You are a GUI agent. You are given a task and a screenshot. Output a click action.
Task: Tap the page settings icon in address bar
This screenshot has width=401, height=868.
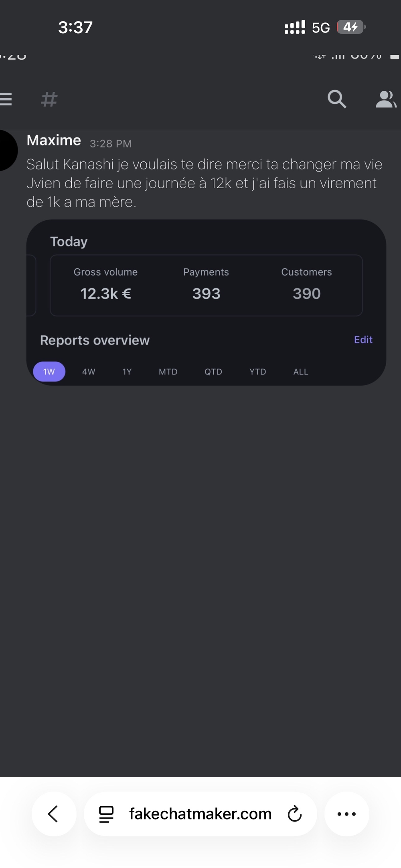tap(106, 814)
